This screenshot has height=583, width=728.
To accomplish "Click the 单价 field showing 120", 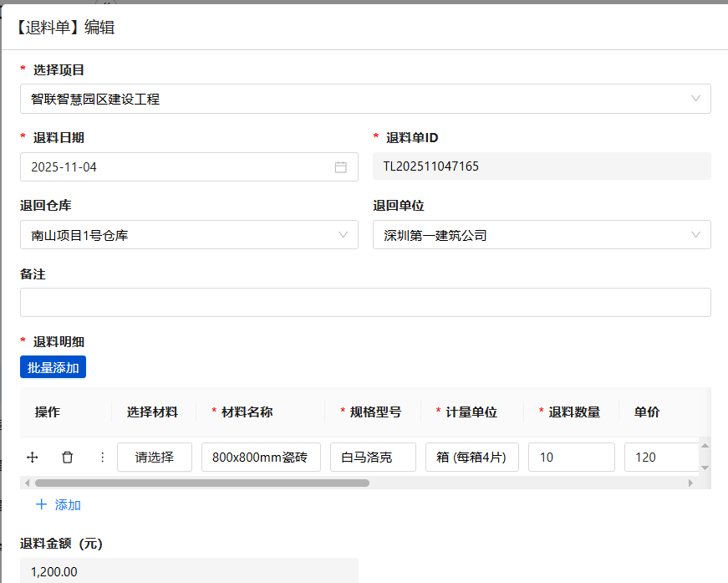I will tap(660, 458).
